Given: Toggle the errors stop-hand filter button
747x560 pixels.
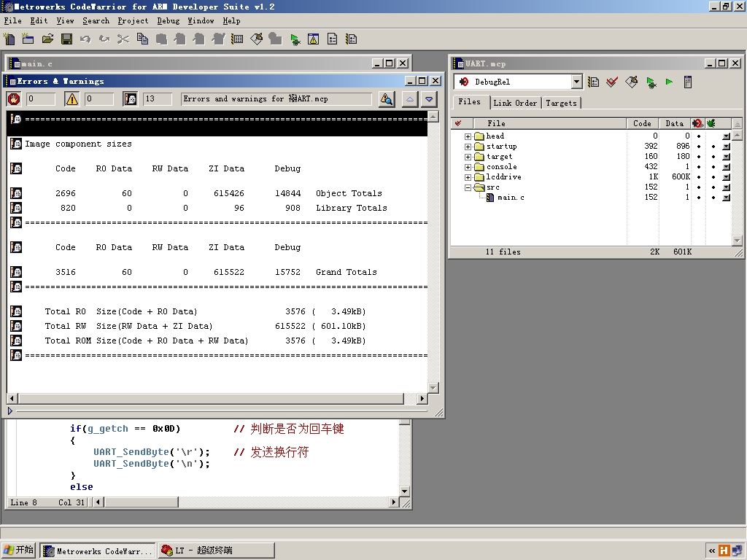Looking at the screenshot, I should point(14,99).
